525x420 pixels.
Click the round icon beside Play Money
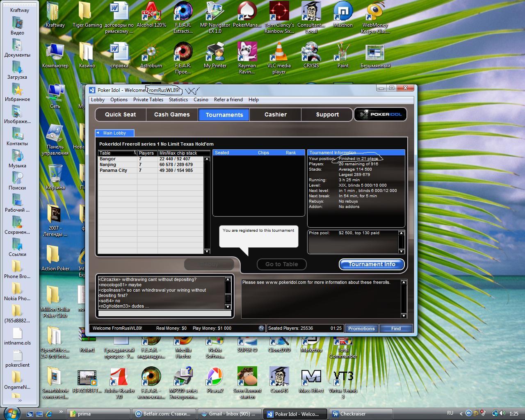(261, 328)
